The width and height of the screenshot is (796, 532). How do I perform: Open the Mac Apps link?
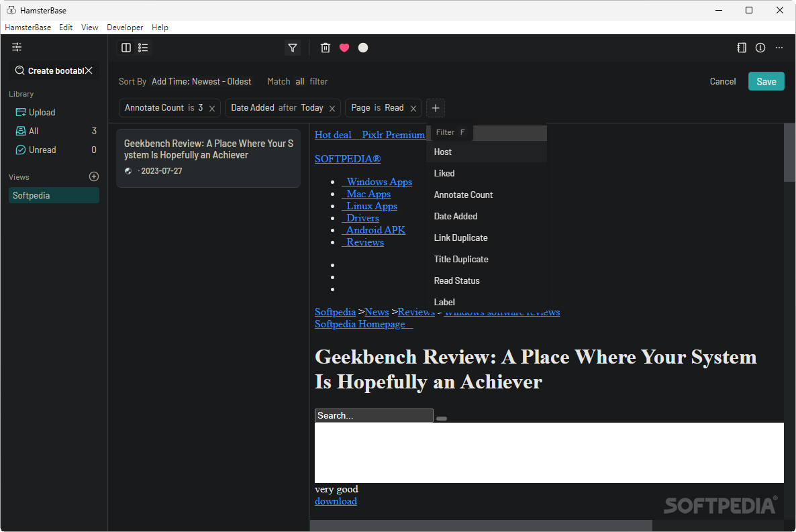tap(366, 194)
